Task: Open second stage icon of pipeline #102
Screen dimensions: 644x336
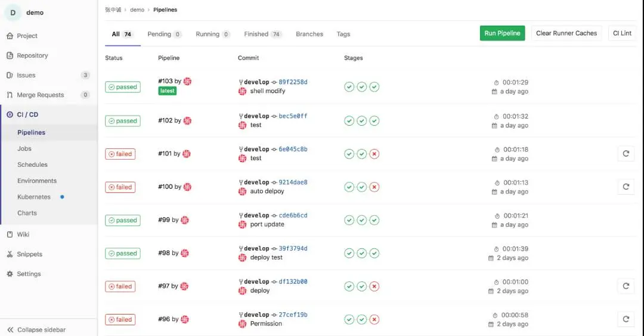Action: tap(362, 121)
